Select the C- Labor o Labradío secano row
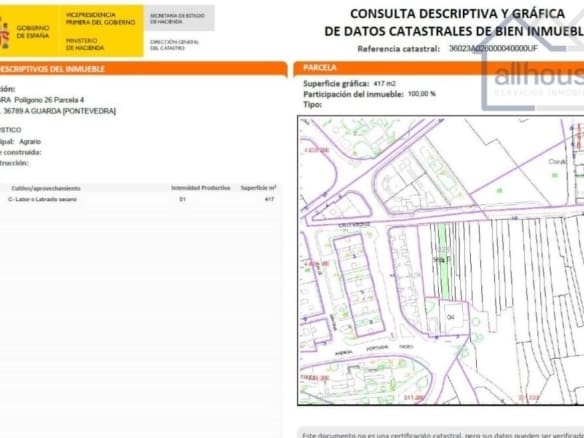Image resolution: width=584 pixels, height=438 pixels. click(x=140, y=199)
